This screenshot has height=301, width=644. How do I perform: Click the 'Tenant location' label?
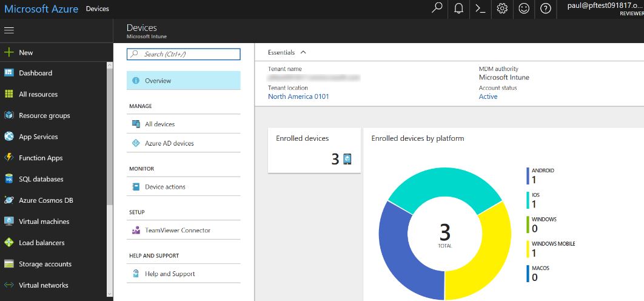288,87
